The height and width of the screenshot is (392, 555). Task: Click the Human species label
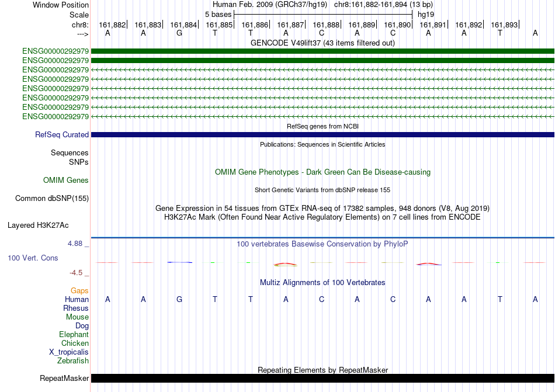(x=77, y=299)
